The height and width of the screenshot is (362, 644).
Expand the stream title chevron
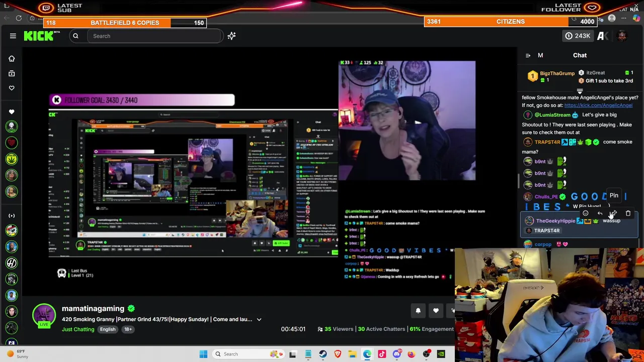click(259, 319)
